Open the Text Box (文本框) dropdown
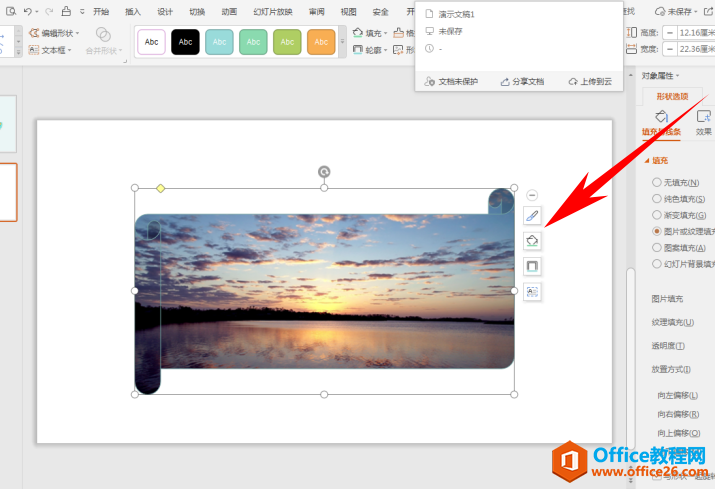Viewport: 715px width, 489px height. pyautogui.click(x=51, y=49)
